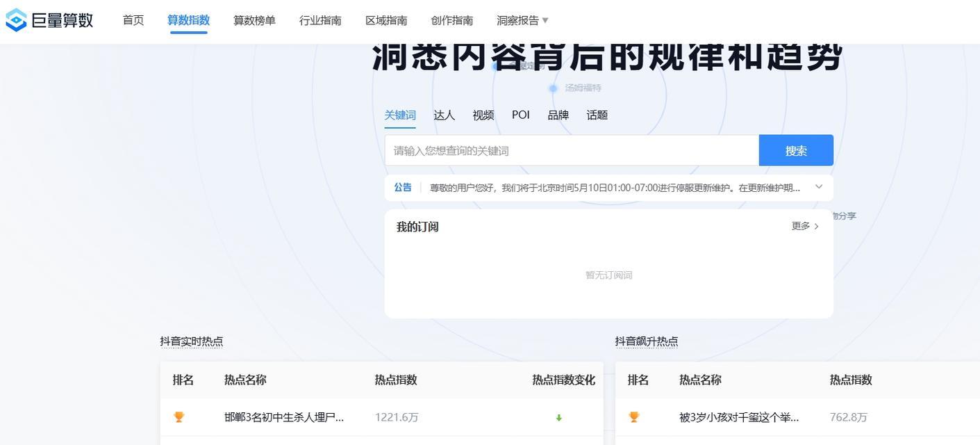Click 热点名称 header in 抖音飙升热点 table
Image resolution: width=980 pixels, height=445 pixels.
coord(700,380)
